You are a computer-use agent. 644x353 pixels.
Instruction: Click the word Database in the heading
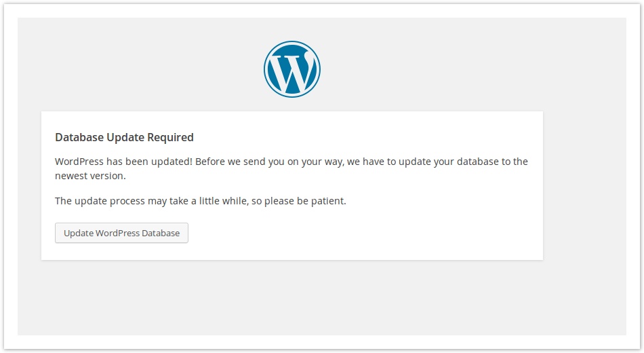click(x=79, y=137)
